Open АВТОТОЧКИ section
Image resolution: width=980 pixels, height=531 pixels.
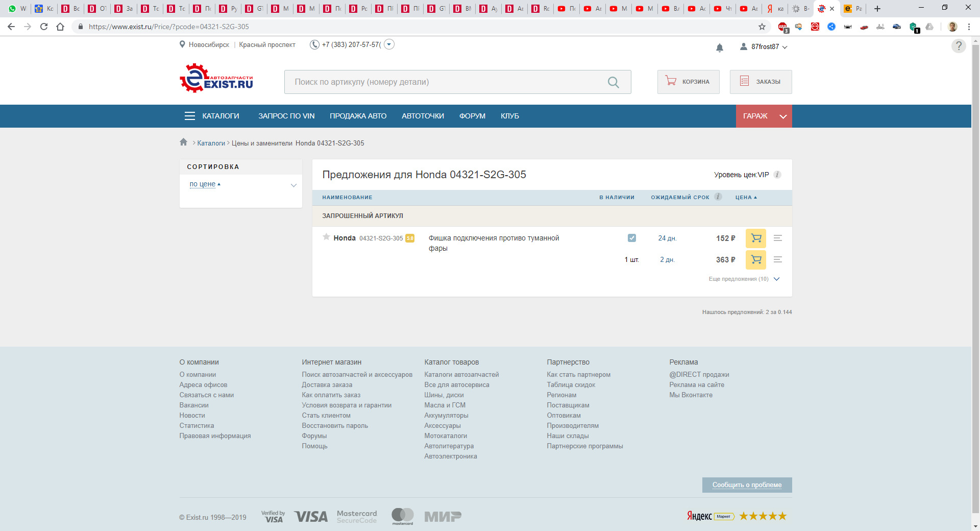coord(423,116)
